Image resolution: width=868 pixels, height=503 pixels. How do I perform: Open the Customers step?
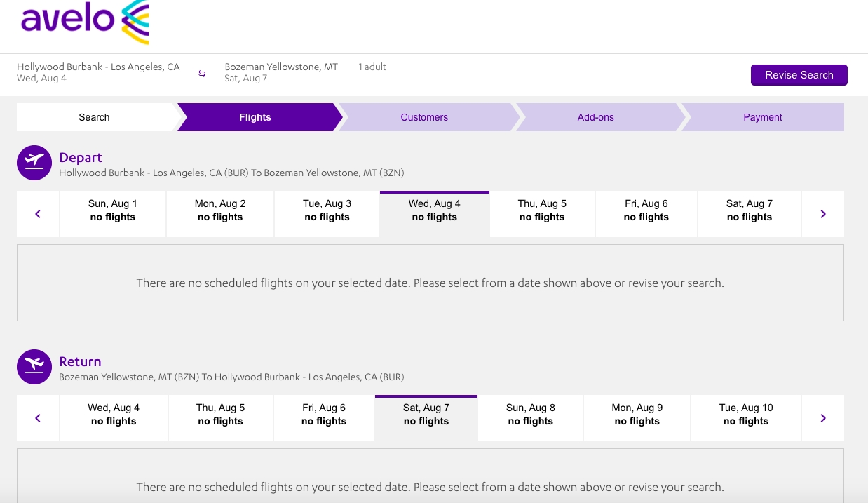click(x=424, y=117)
